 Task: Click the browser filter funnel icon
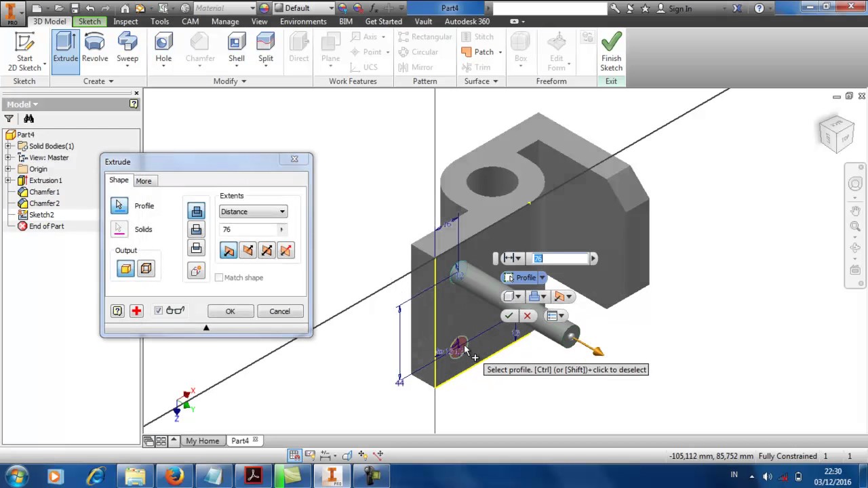(x=9, y=119)
